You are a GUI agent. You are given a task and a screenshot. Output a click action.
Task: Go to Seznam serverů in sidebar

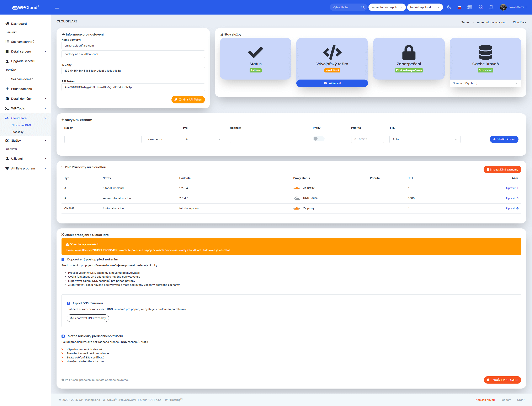23,42
